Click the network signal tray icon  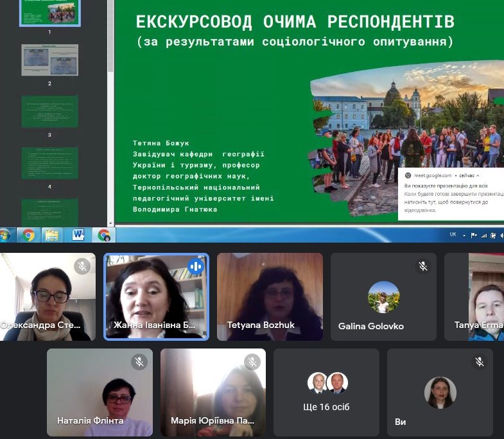[x=483, y=236]
